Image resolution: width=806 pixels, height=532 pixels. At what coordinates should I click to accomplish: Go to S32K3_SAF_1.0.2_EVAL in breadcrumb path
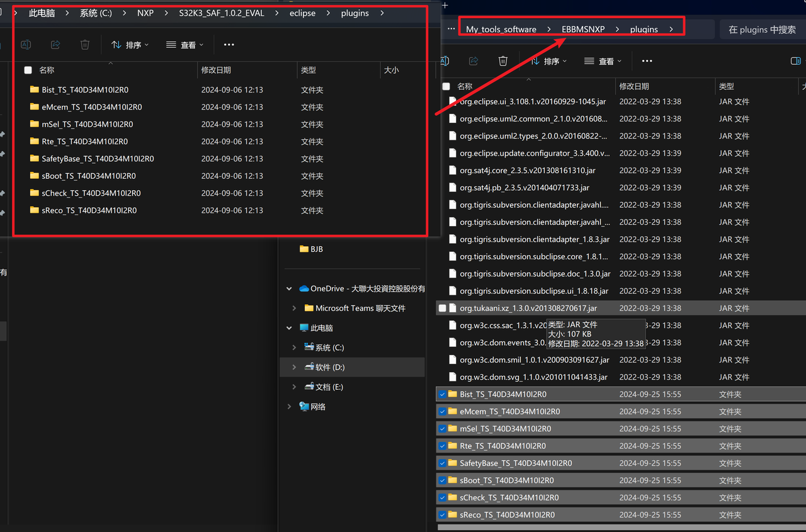[222, 13]
